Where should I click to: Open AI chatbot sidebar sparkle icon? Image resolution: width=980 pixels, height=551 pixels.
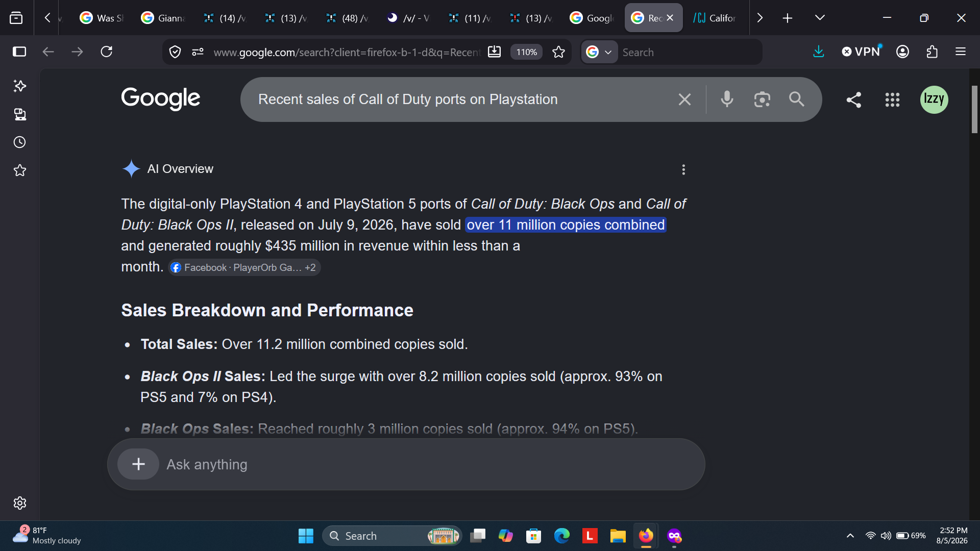20,86
